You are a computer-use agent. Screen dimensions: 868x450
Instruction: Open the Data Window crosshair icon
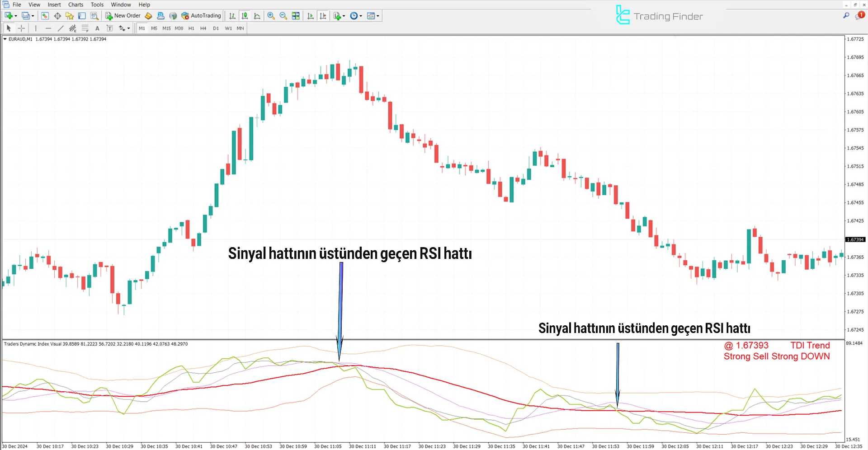coord(57,16)
